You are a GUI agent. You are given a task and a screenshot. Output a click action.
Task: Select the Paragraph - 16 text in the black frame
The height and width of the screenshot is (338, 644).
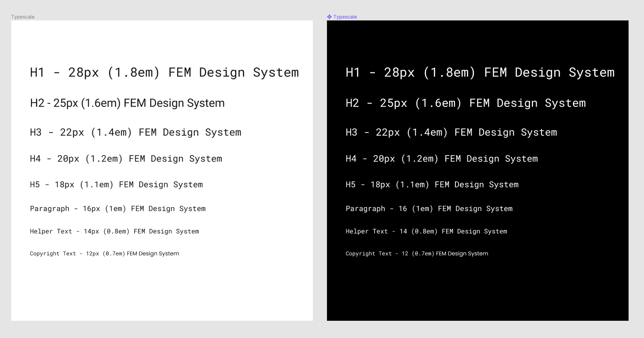429,209
